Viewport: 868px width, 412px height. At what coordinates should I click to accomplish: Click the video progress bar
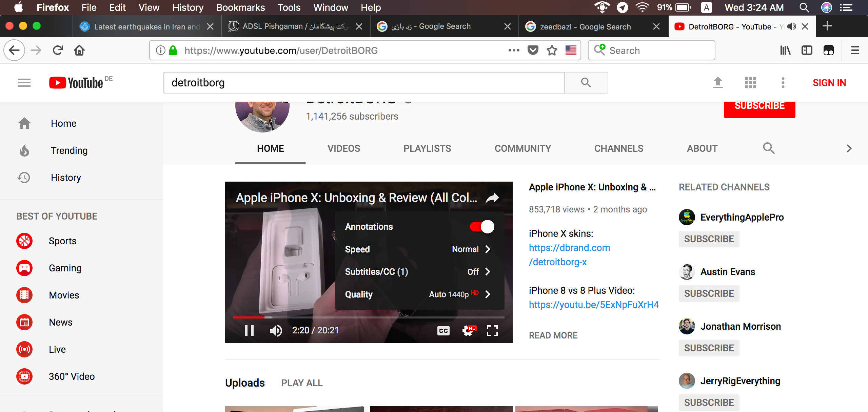(x=369, y=317)
